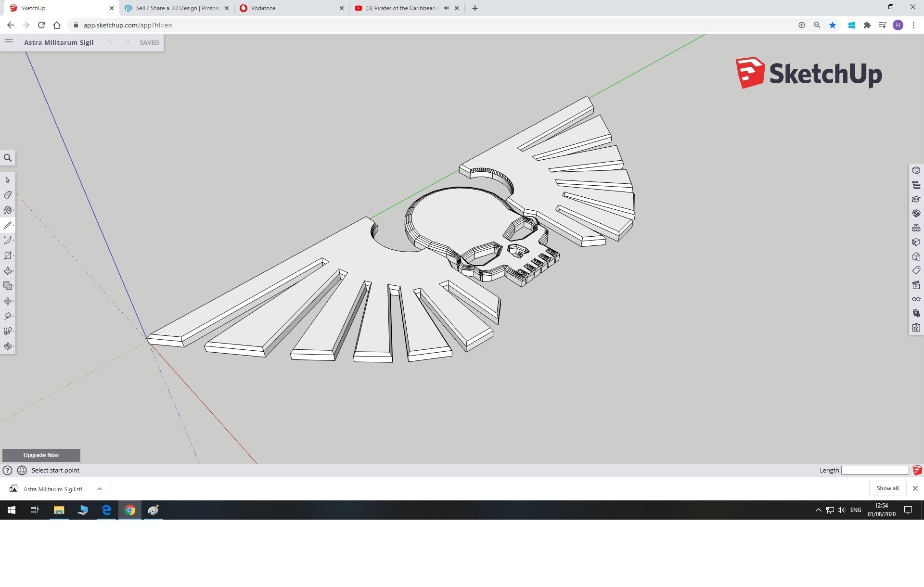Open the browser zoom magnifier icon

pos(817,25)
